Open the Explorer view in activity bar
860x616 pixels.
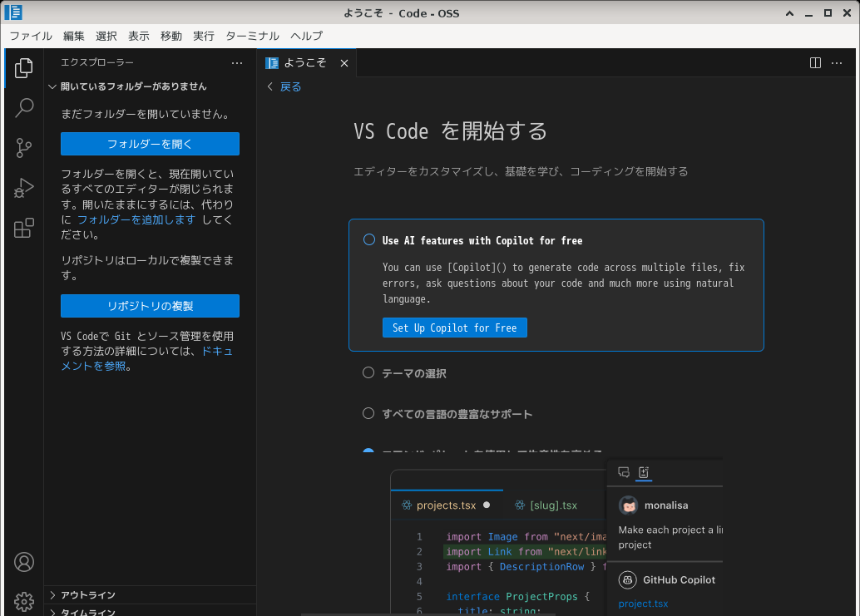point(23,68)
